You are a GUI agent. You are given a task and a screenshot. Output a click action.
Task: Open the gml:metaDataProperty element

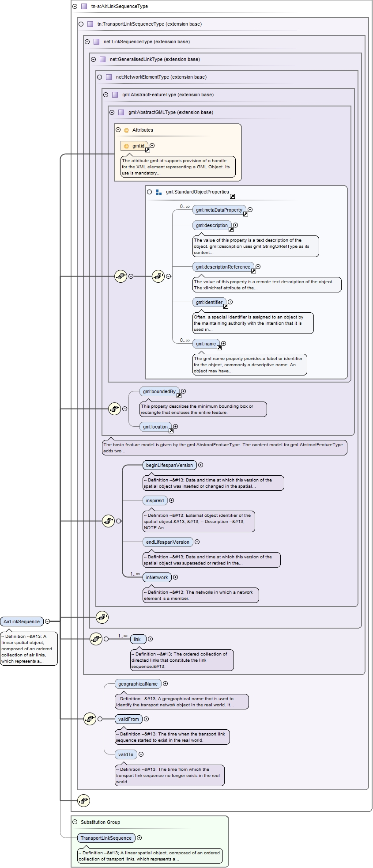219,210
